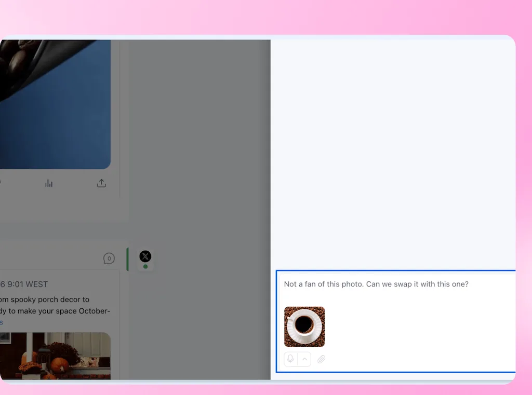Open the blue coffee bag post image
Image resolution: width=532 pixels, height=395 pixels.
tap(55, 104)
